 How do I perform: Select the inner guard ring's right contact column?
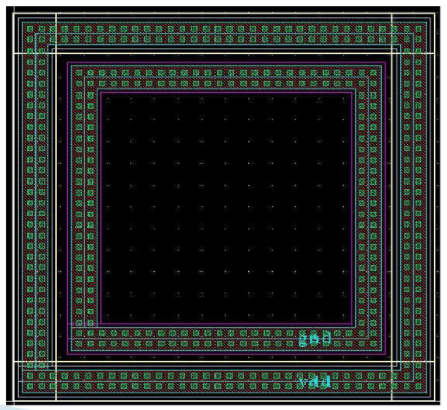(x=368, y=208)
